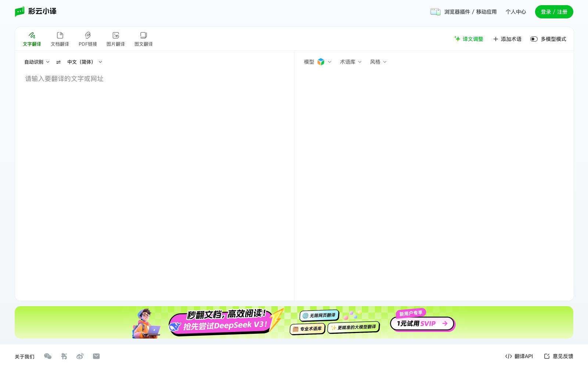
Task: Click the 更精准的大模型翻译 badge
Action: pos(353,327)
